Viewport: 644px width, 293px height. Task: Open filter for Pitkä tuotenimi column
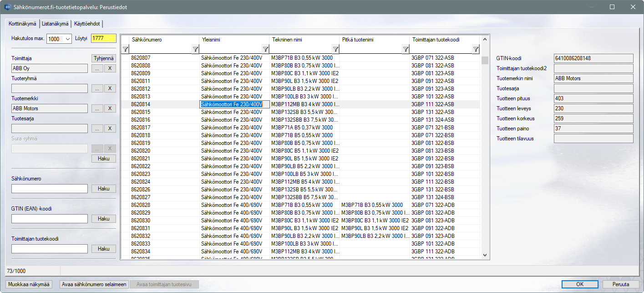point(406,49)
